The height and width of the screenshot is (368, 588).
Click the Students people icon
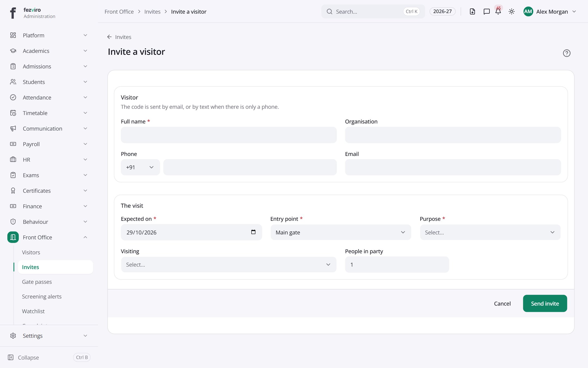[x=13, y=82]
